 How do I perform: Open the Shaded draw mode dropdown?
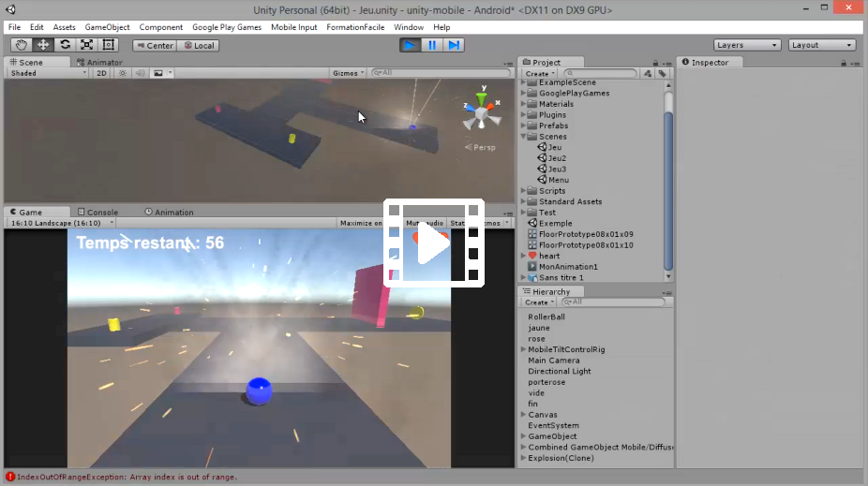[x=47, y=73]
